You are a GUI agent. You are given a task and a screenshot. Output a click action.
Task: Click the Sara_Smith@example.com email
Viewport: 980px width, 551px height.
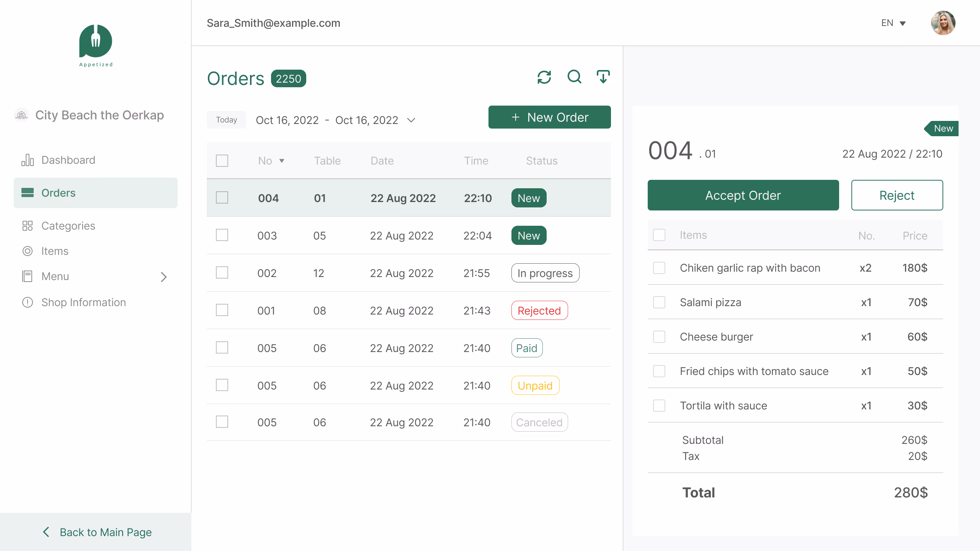[273, 23]
